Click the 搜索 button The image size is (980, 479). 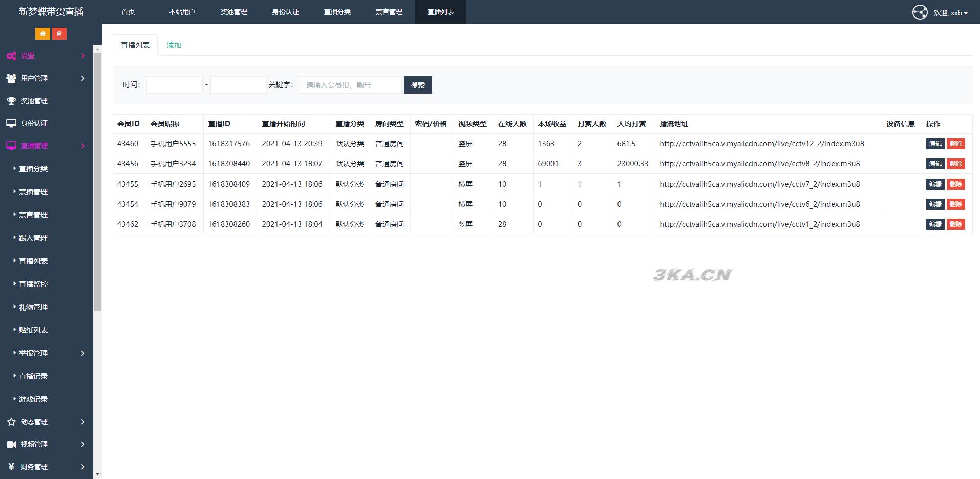click(x=418, y=85)
